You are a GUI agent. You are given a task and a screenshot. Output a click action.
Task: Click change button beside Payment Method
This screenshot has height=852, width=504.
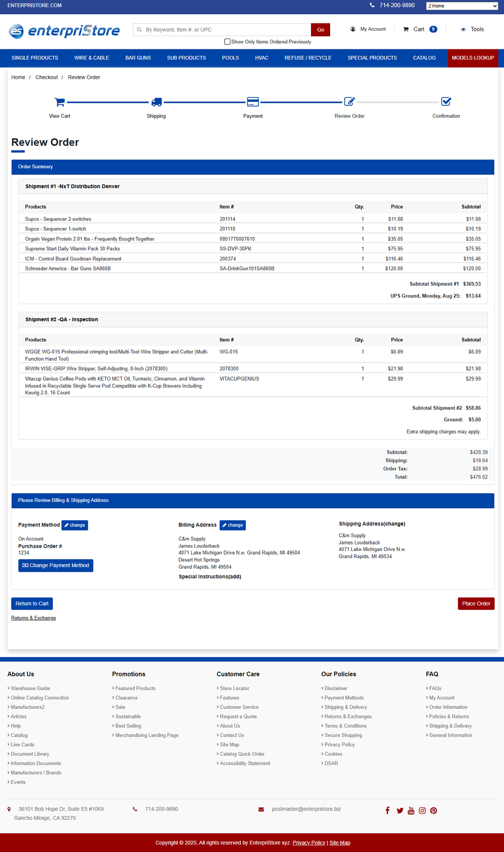(75, 525)
